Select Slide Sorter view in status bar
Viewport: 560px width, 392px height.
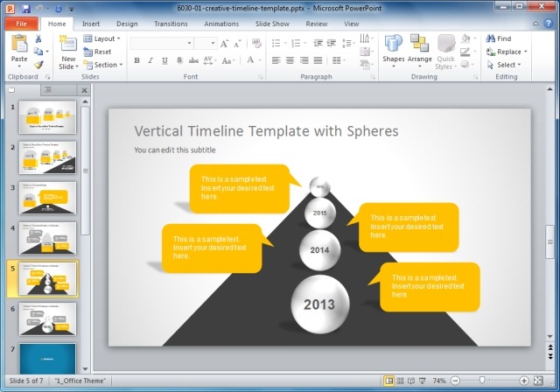point(400,381)
